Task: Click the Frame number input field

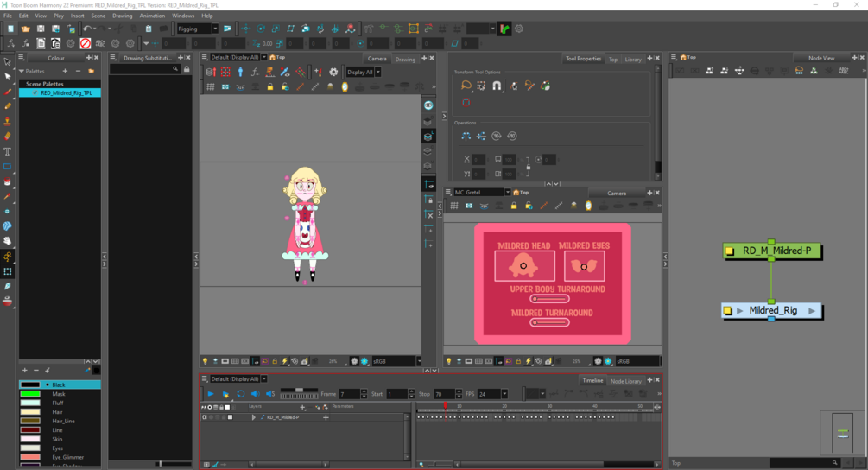Action: (x=349, y=394)
